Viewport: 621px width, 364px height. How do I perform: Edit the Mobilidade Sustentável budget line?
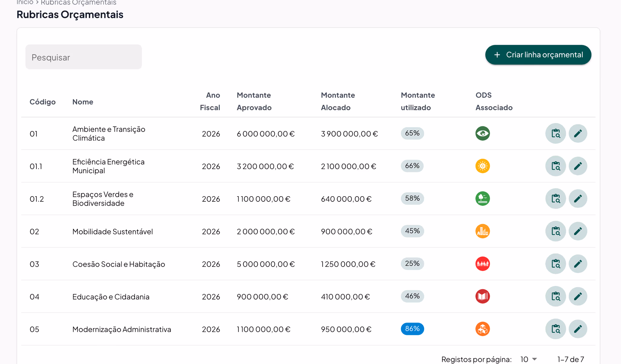click(x=578, y=231)
